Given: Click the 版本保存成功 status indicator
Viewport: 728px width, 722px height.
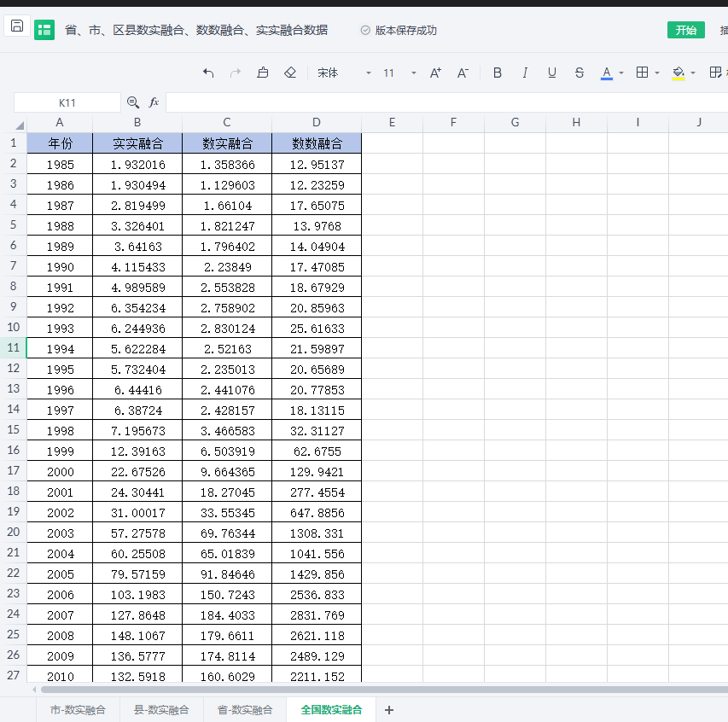Looking at the screenshot, I should pos(399,30).
